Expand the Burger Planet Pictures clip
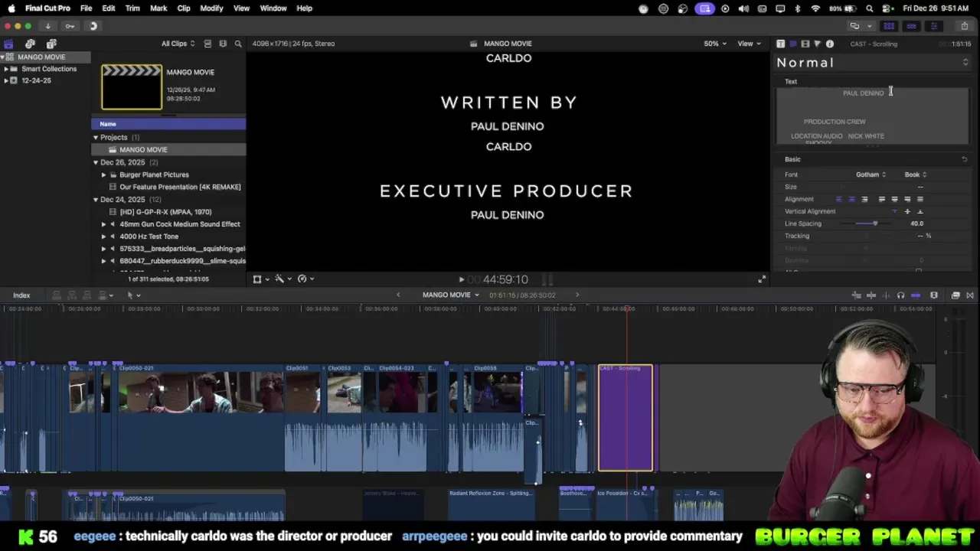 [104, 174]
